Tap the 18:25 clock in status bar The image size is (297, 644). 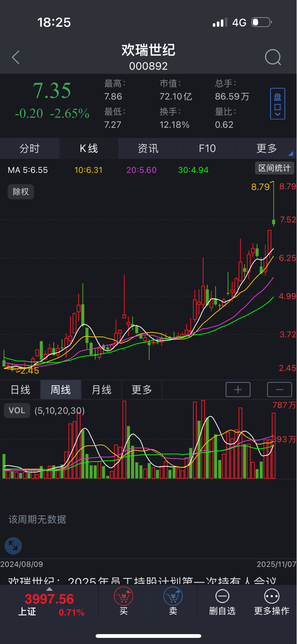click(54, 22)
